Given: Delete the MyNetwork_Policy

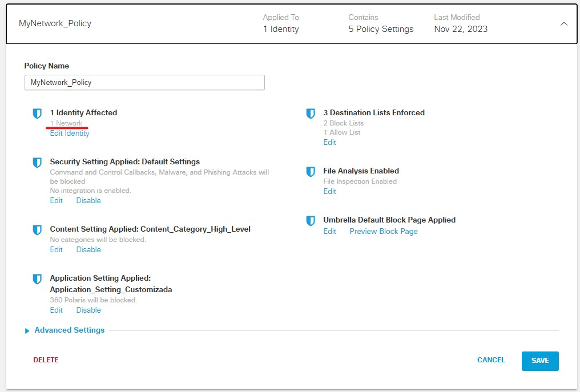Looking at the screenshot, I should pyautogui.click(x=46, y=360).
